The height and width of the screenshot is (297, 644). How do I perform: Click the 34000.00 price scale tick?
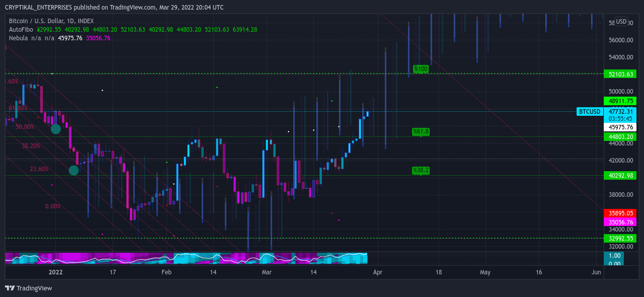(x=620, y=229)
